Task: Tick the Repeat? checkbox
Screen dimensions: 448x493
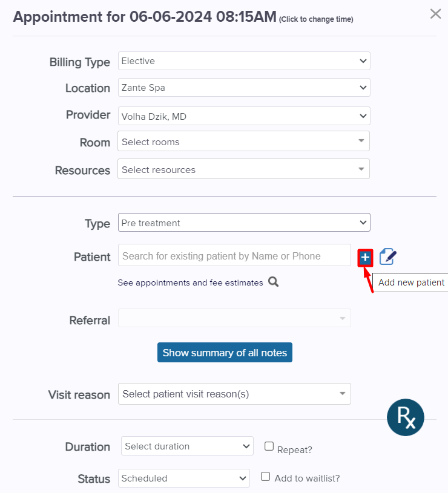Action: (269, 446)
